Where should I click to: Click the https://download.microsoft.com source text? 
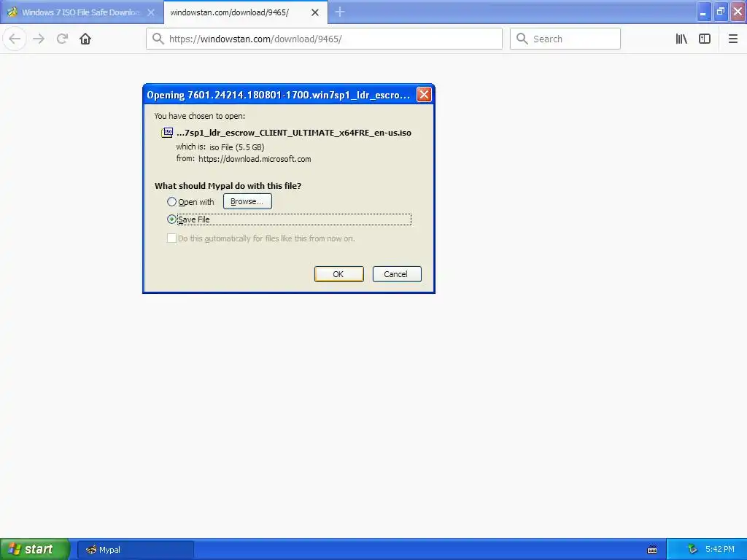click(255, 159)
